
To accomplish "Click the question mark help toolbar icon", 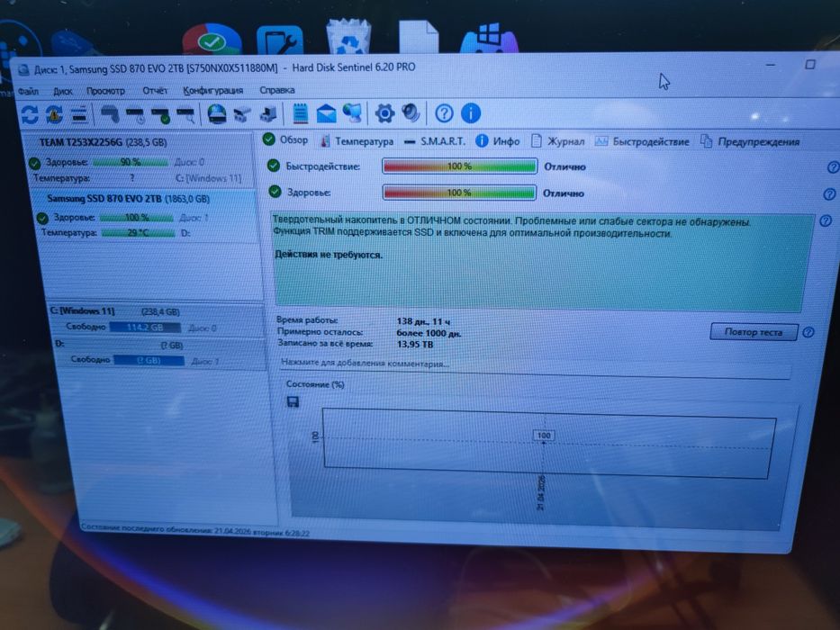I will click(x=444, y=113).
